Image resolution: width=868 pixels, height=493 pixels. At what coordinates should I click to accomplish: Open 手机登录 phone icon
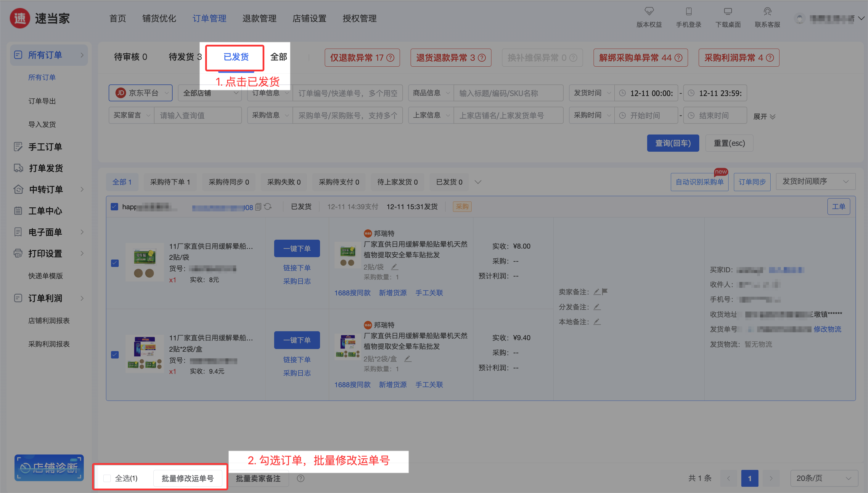click(688, 11)
